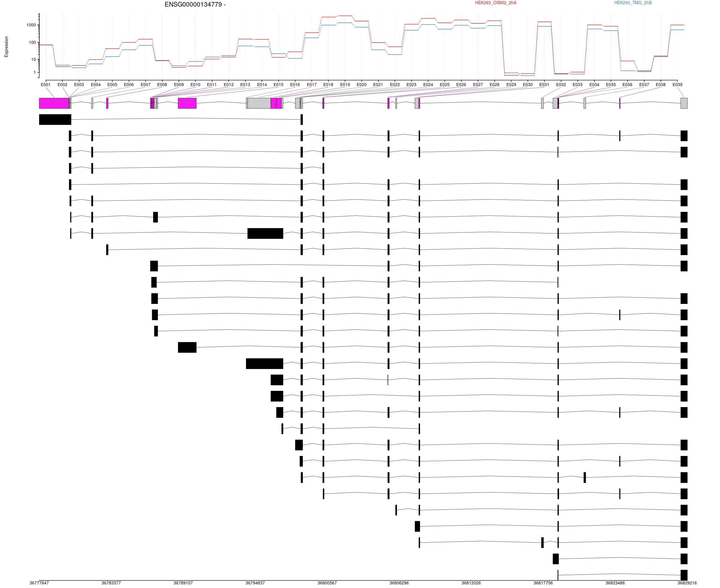Viewport: 720px width, 588px height.
Task: Click exon label E037
Action: pos(644,85)
